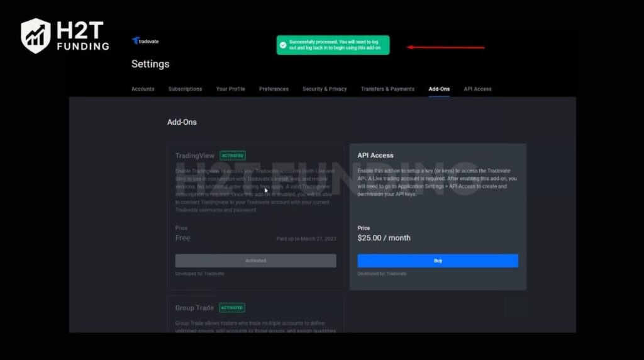Click the Settings page heading

pos(150,64)
